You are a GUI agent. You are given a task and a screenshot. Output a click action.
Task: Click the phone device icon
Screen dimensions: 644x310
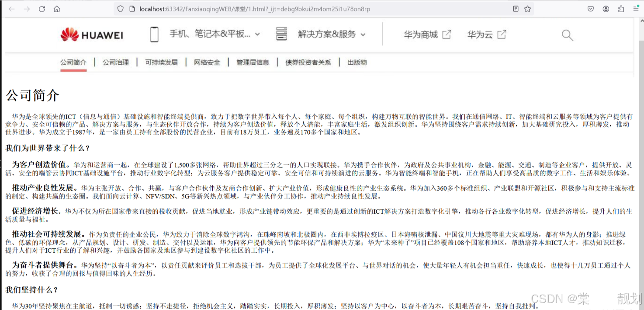click(154, 34)
